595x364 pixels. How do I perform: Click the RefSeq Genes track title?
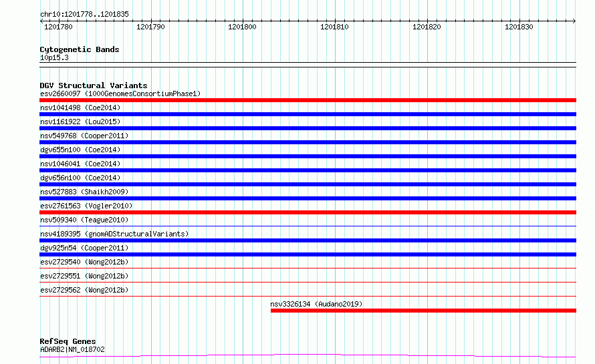[68, 341]
